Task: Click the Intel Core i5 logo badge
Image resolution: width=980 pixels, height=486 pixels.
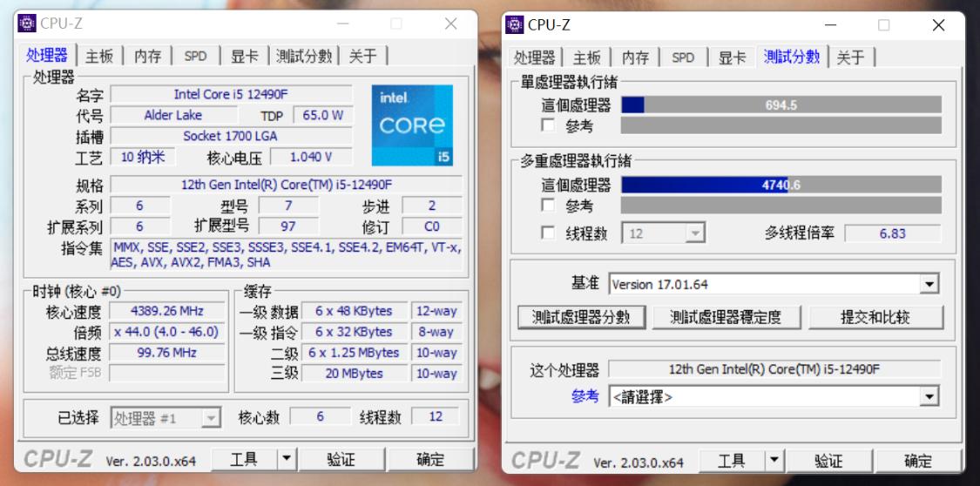Action: click(x=412, y=125)
